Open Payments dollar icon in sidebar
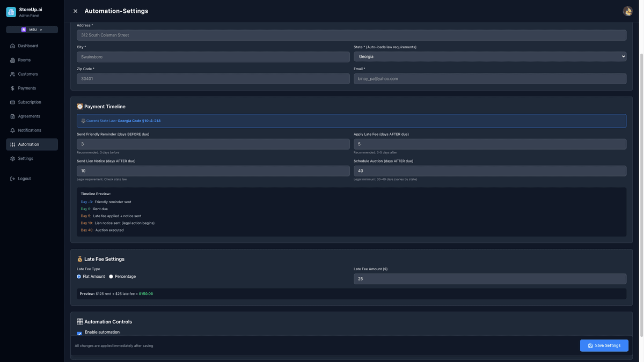 click(12, 88)
